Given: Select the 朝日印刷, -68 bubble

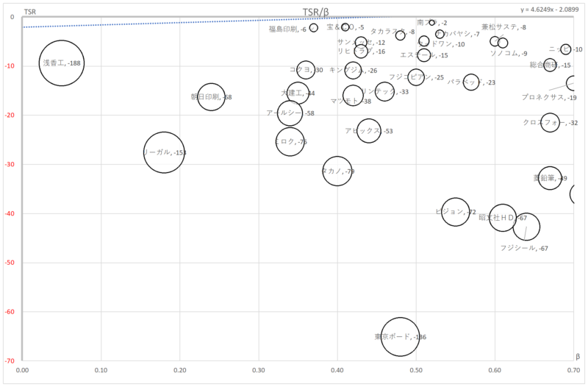Looking at the screenshot, I should pos(211,97).
